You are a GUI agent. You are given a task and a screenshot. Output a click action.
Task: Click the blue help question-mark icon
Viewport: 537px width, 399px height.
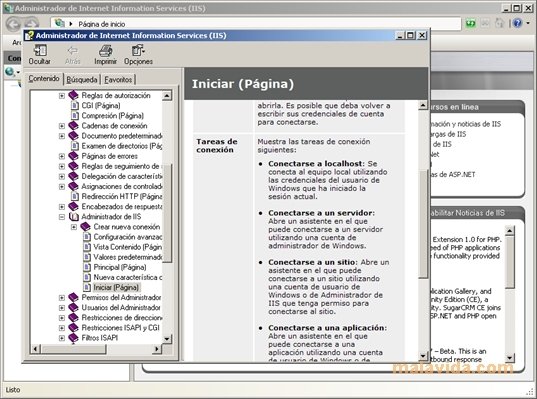pyautogui.click(x=517, y=23)
